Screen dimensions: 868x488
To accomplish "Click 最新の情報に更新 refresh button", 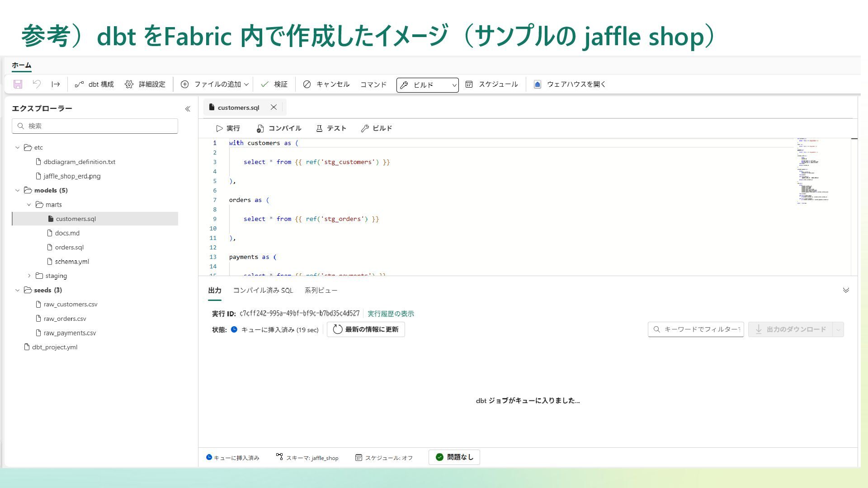I will (366, 330).
